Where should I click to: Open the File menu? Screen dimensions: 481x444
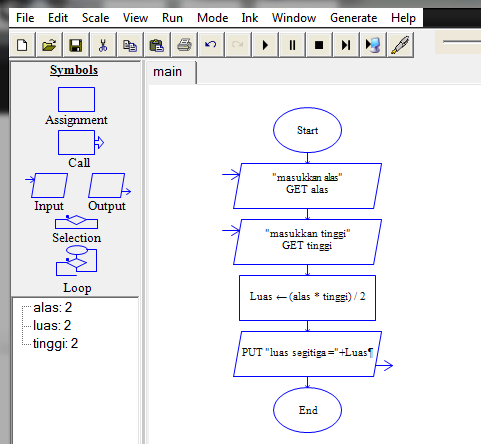point(25,18)
